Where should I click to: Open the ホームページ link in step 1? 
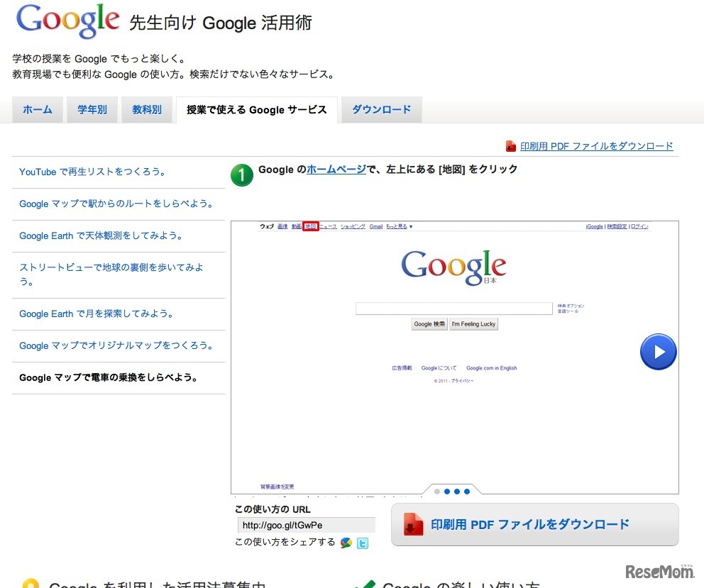pos(336,170)
